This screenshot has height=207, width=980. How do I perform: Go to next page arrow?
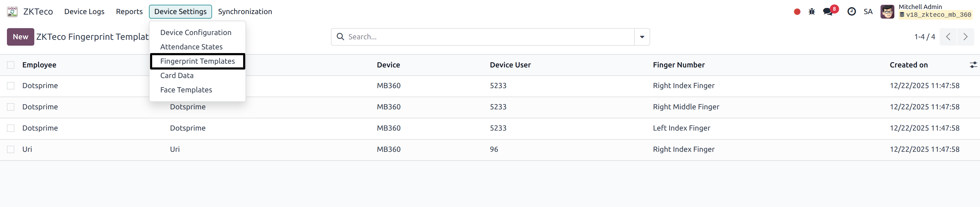(x=965, y=37)
